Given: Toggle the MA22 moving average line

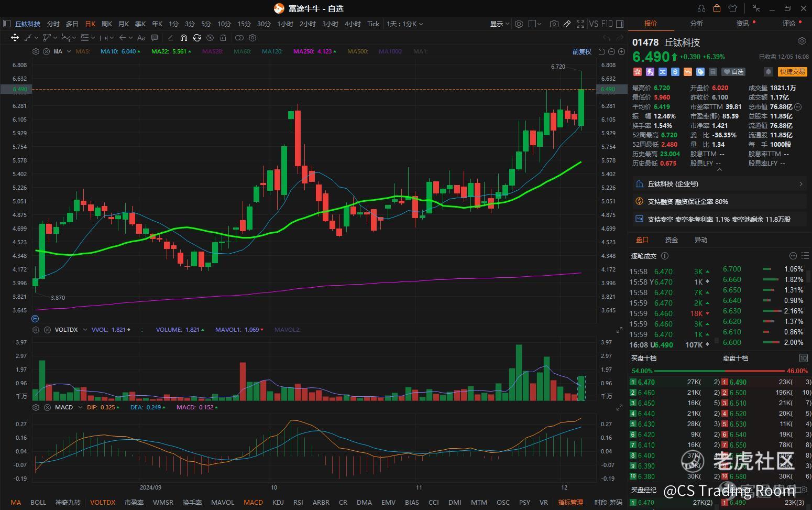Looking at the screenshot, I should [171, 51].
